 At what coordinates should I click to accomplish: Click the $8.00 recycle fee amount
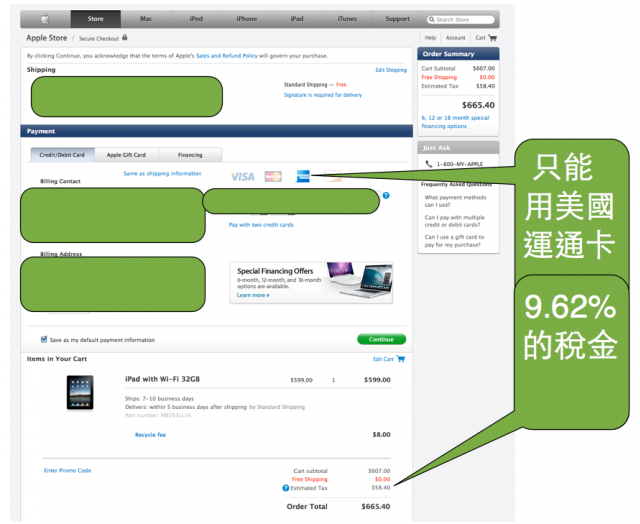point(382,435)
